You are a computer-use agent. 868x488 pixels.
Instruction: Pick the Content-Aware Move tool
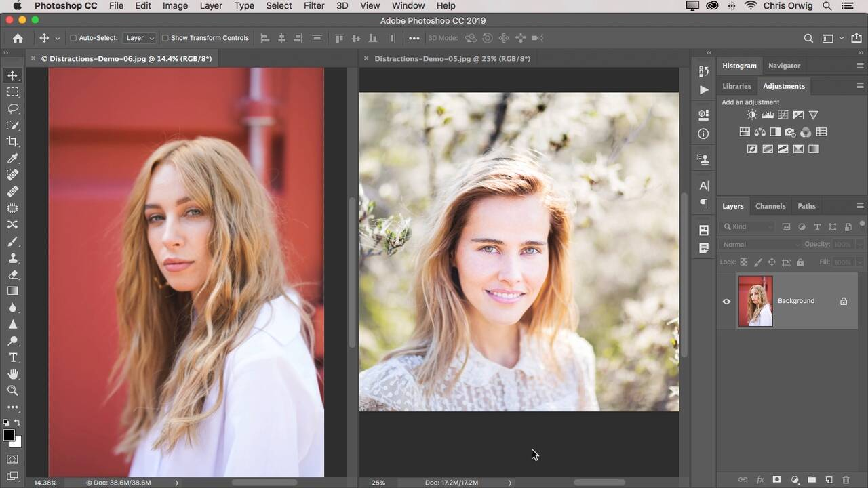tap(12, 225)
